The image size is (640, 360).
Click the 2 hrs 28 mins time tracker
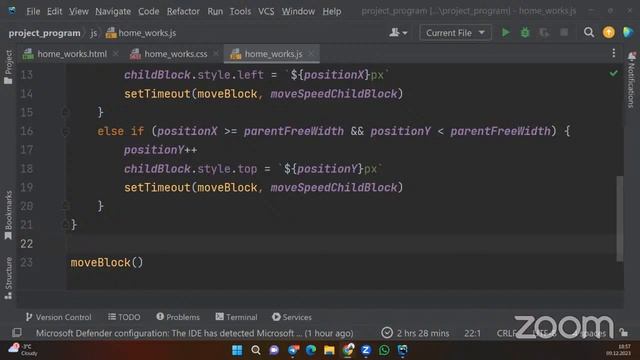click(x=416, y=333)
